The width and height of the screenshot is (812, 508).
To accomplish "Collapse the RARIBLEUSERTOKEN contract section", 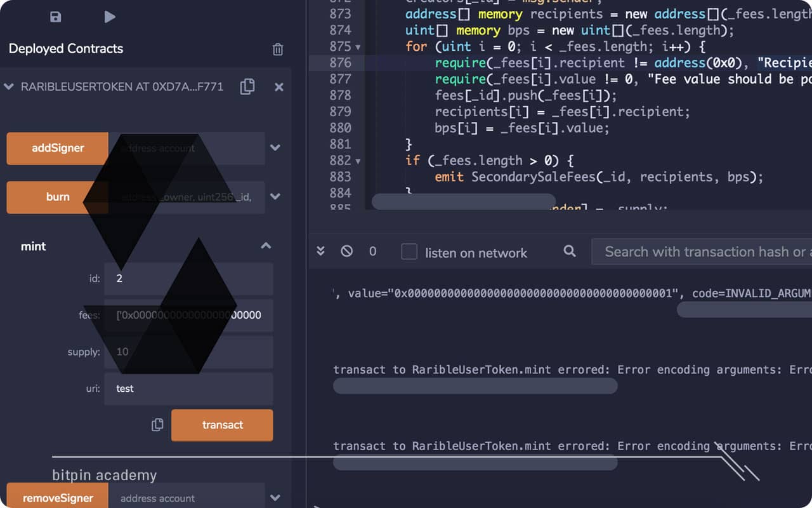I will pyautogui.click(x=9, y=86).
